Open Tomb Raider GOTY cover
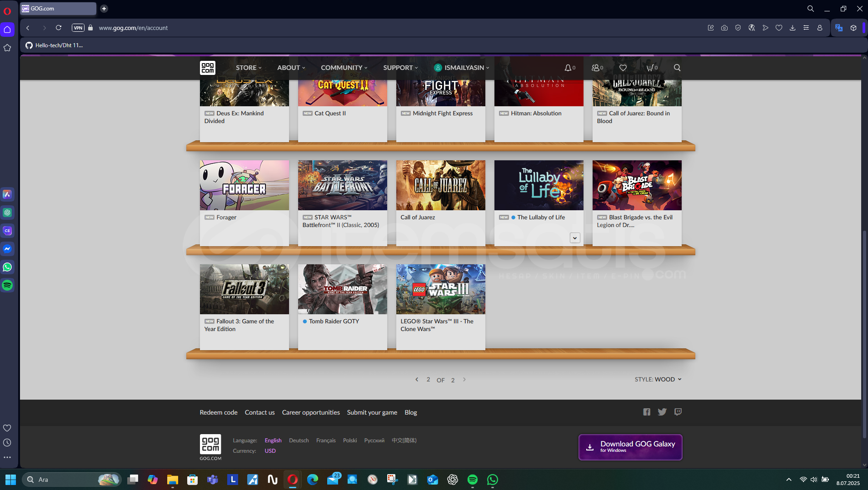The width and height of the screenshot is (868, 490). (343, 289)
